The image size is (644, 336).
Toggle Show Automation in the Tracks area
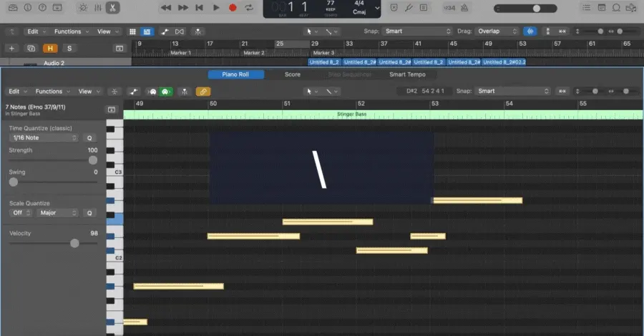click(x=165, y=31)
